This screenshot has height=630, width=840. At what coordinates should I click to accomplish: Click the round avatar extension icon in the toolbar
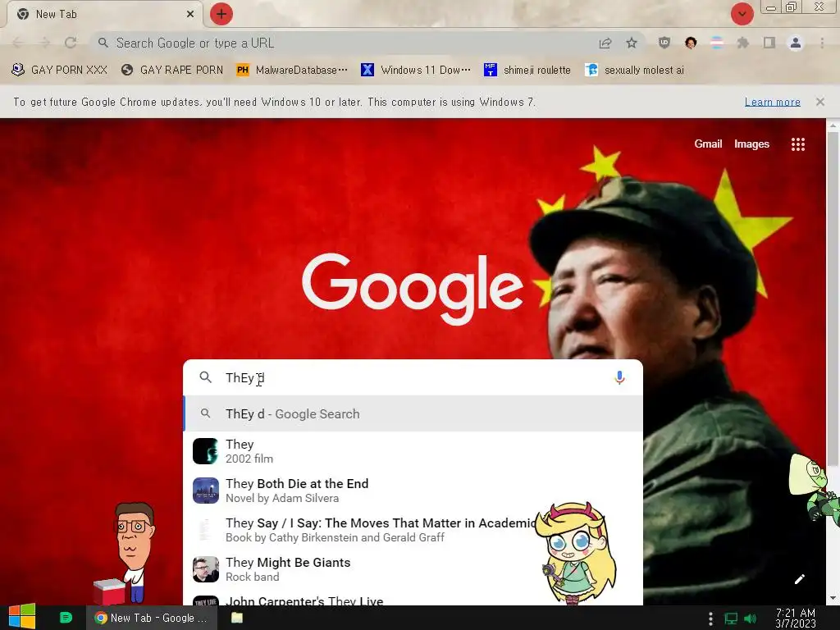coord(691,43)
